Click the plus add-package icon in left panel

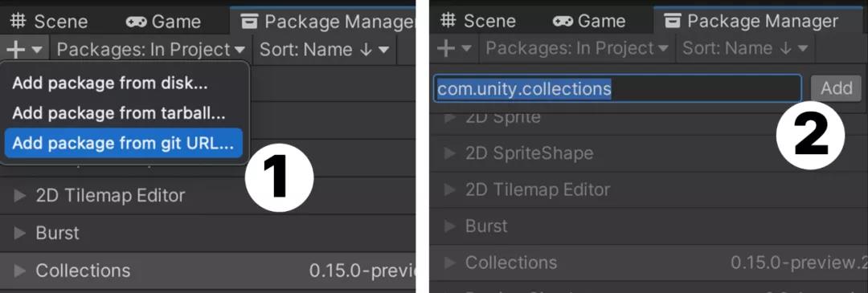16,49
